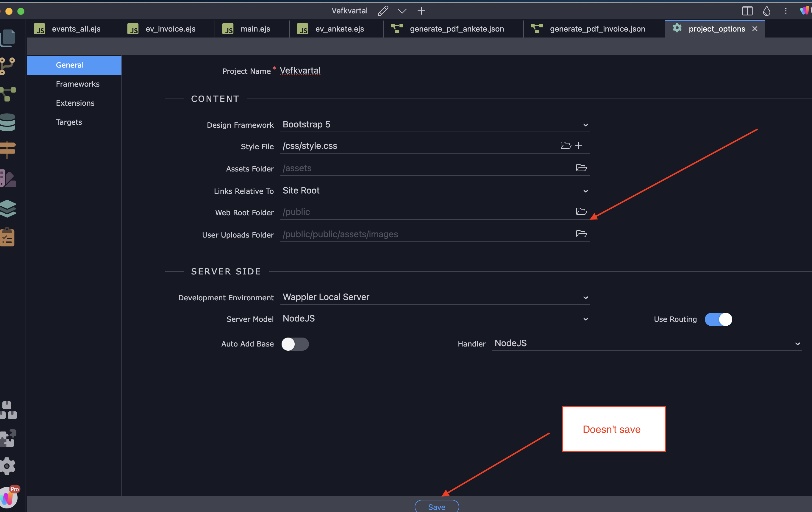Viewport: 812px width, 512px height.
Task: Open the Theme Manager palette icon
Action: pos(7,178)
